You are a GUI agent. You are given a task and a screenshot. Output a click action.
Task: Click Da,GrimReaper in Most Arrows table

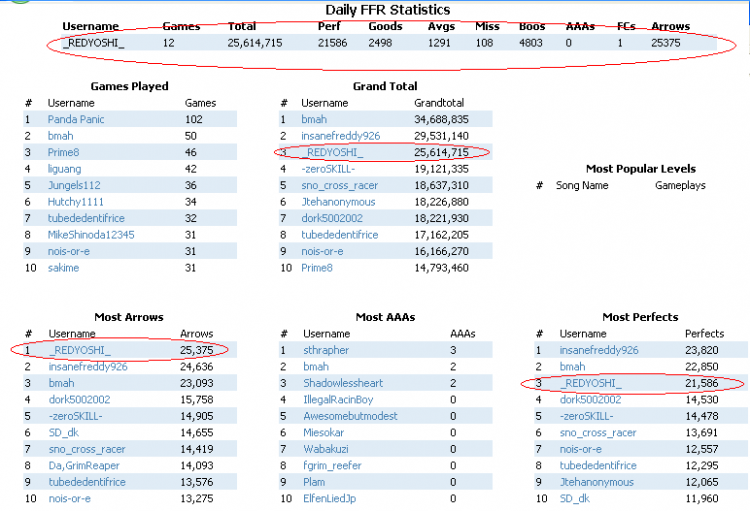[83, 465]
